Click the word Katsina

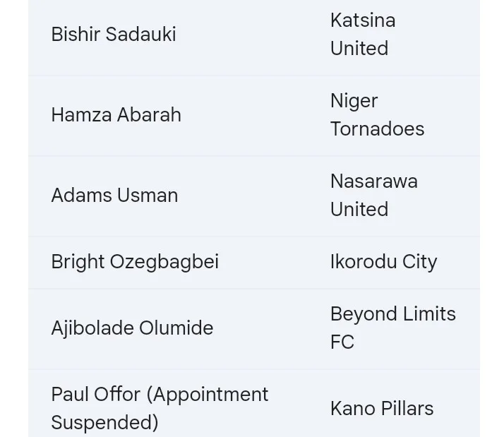(363, 20)
